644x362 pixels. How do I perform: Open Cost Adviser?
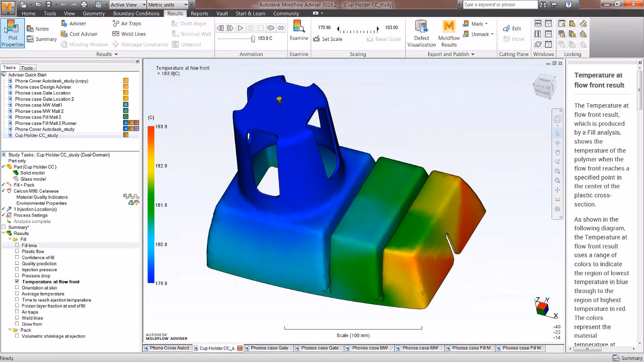pos(79,34)
